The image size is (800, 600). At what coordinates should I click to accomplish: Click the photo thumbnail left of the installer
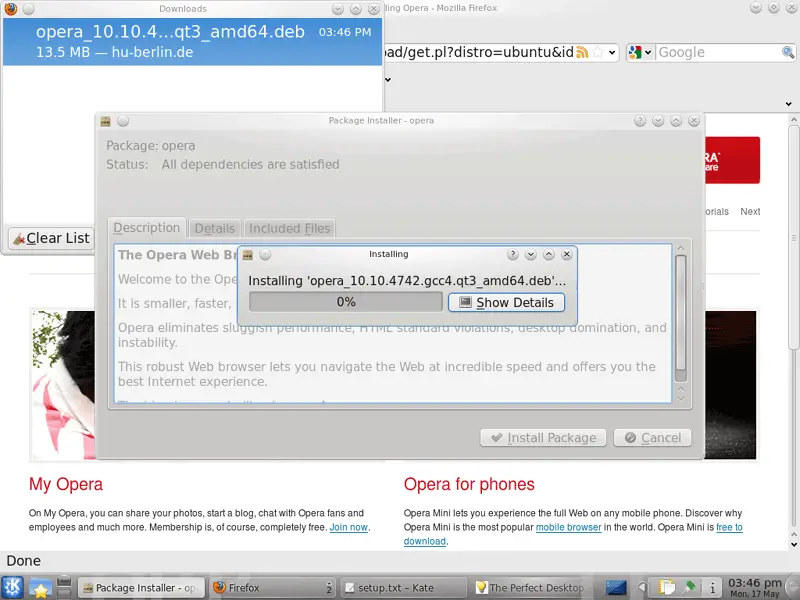(64, 385)
